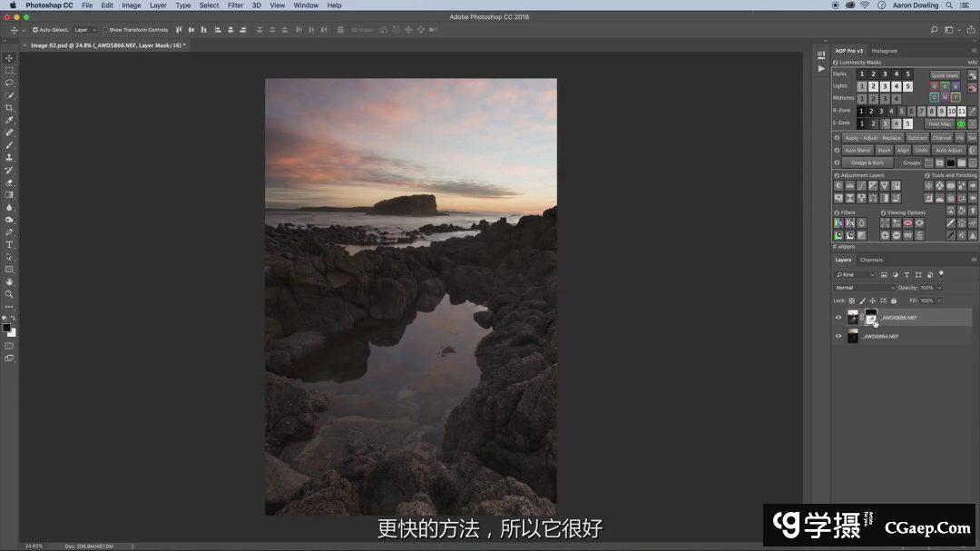Uncheck the Auto-Select checkbox
Screen dimensions: 980x551
pos(35,30)
